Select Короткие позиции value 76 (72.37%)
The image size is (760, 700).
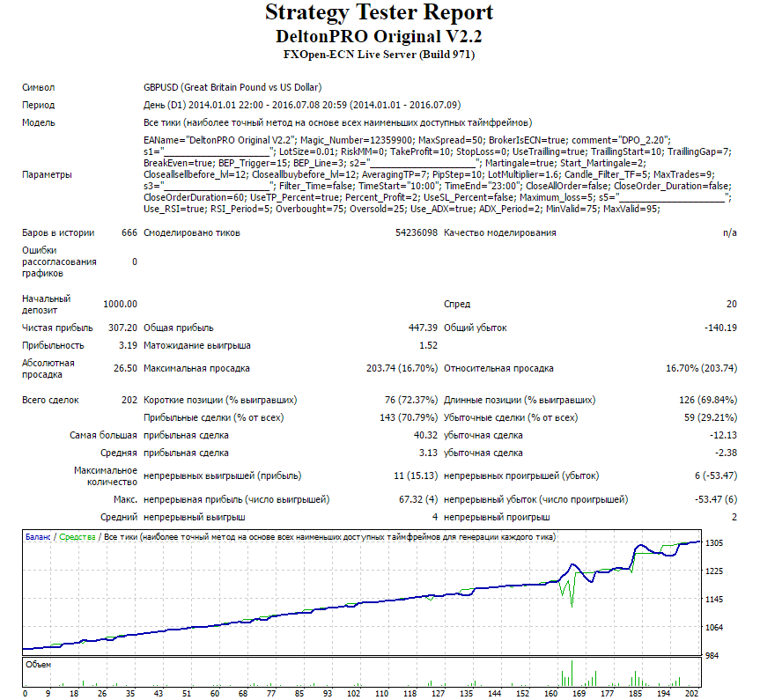[x=411, y=400]
